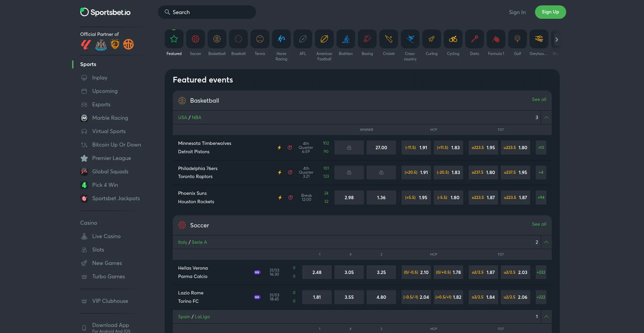The width and height of the screenshot is (644, 333).
Task: Bet on Hellas Verona win at 2.48
Action: [x=317, y=272]
